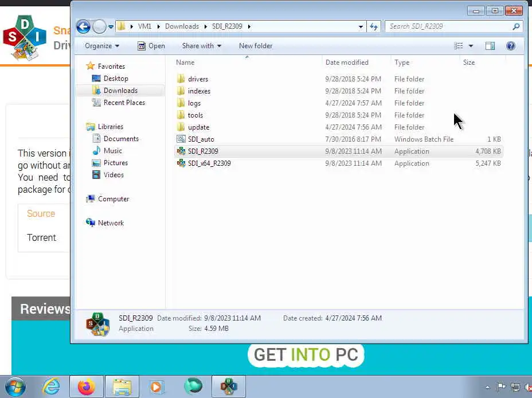Open Organize dropdown menu
This screenshot has width=532, height=398.
pyautogui.click(x=102, y=46)
